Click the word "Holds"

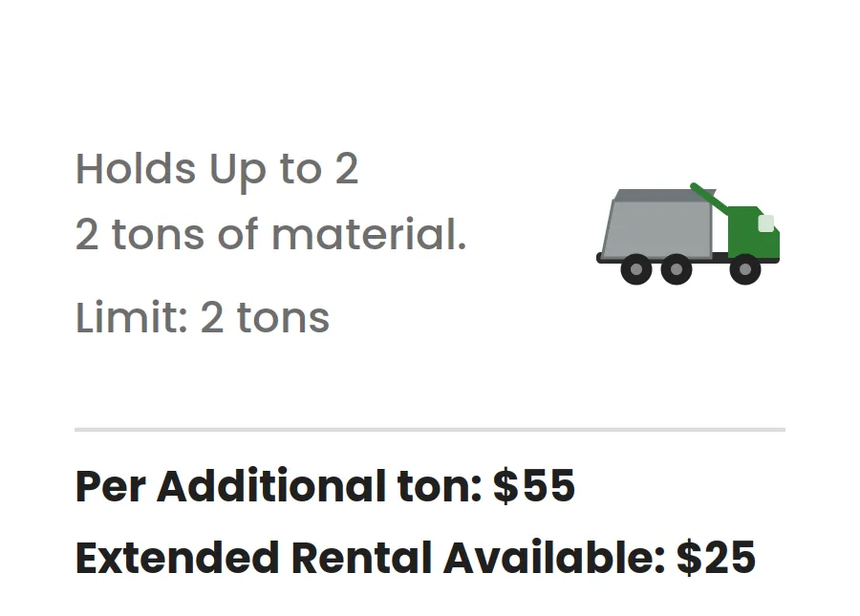pos(136,168)
